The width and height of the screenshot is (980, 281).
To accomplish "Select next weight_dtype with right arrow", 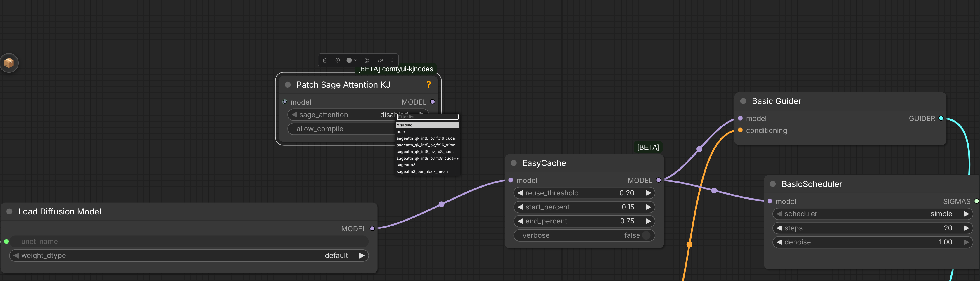I will (x=362, y=256).
